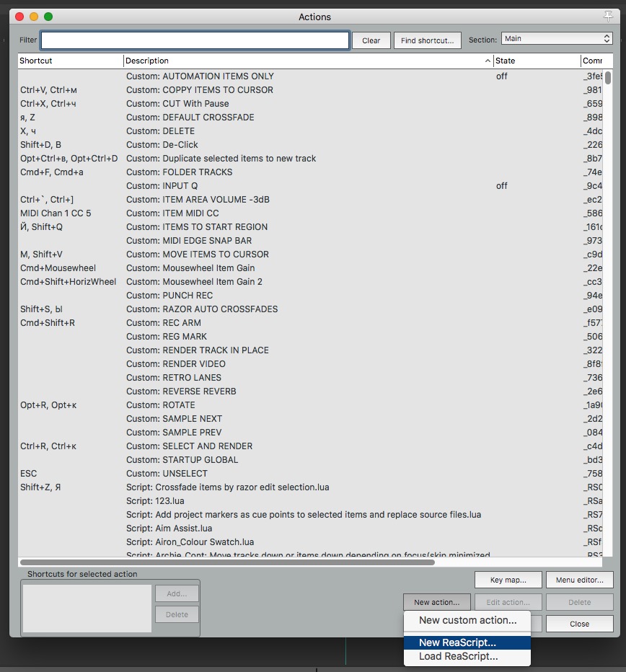This screenshot has height=672, width=626.
Task: Select the Custom: AUTOMATION ITEMS ONLY row
Action: [x=310, y=76]
